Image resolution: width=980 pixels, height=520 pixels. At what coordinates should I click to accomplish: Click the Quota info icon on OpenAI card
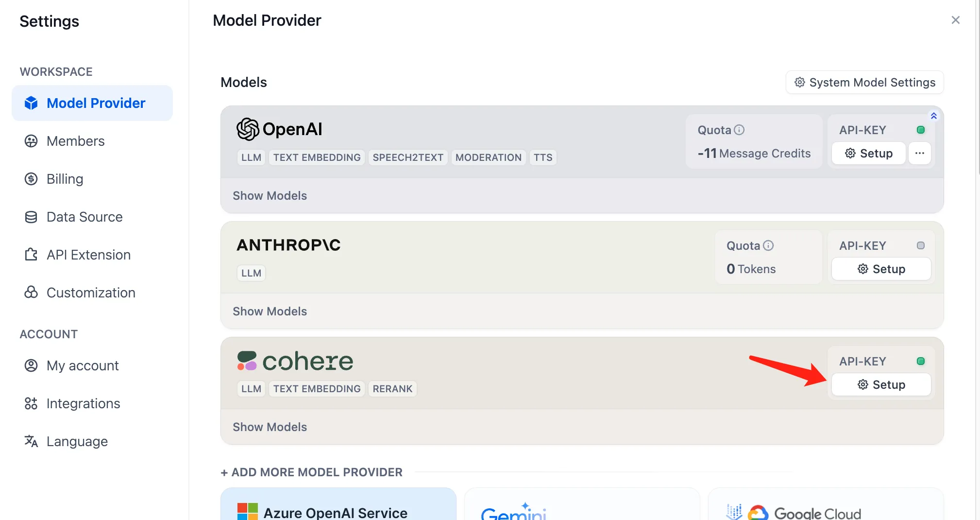click(739, 130)
